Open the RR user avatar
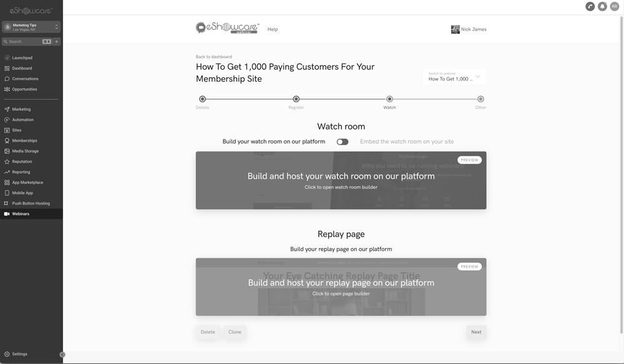 615,6
